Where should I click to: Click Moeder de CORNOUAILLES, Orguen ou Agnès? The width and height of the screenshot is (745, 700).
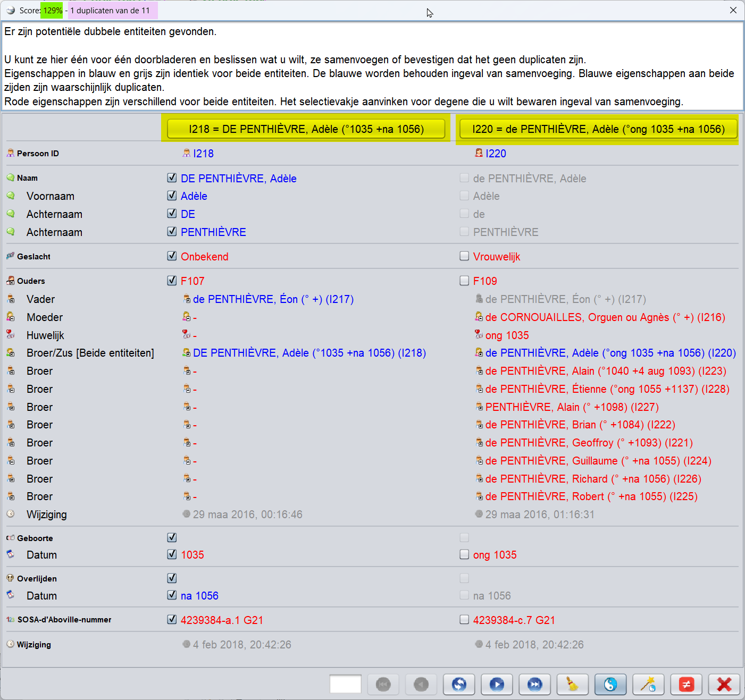[605, 317]
